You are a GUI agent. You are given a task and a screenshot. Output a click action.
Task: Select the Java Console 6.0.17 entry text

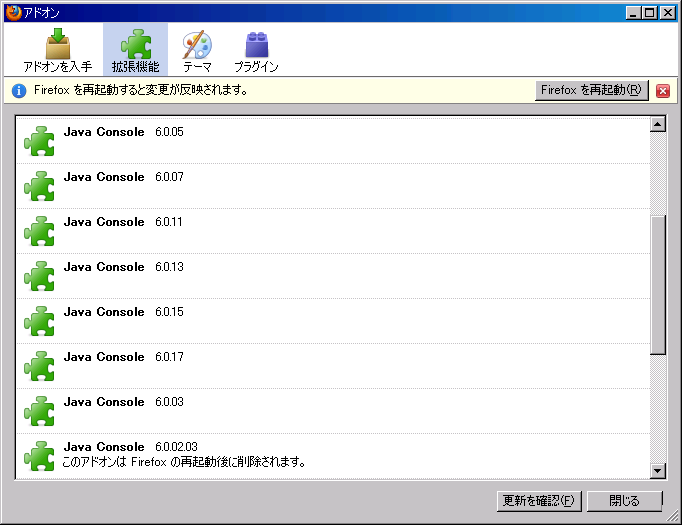click(124, 357)
